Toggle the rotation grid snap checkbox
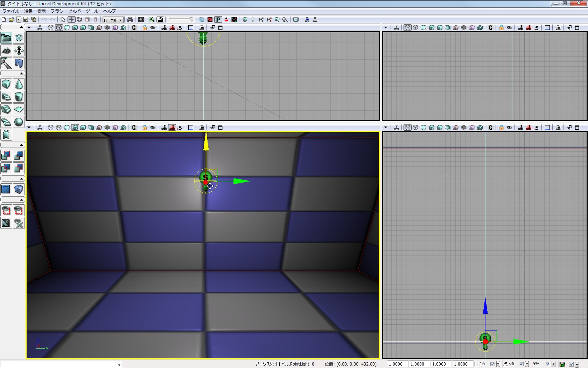 click(521, 364)
